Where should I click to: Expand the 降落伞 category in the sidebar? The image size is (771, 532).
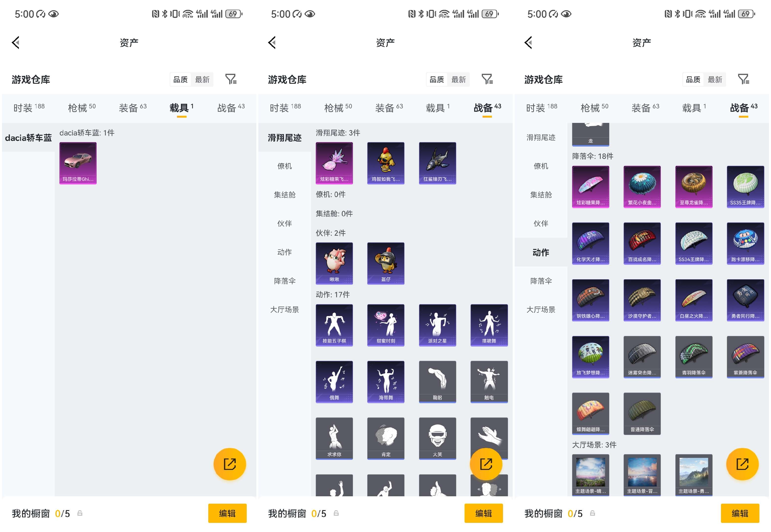coord(285,281)
